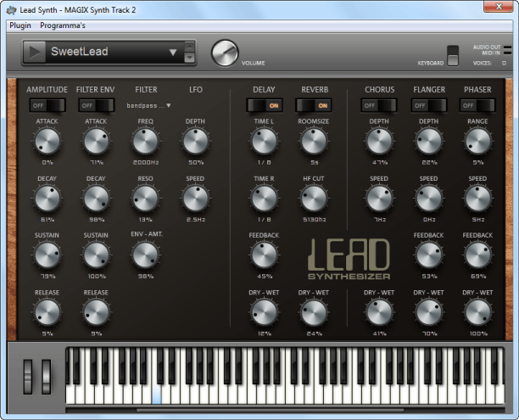The width and height of the screenshot is (519, 420).
Task: Turn on the Amplitude envelope switch
Action: 47,105
